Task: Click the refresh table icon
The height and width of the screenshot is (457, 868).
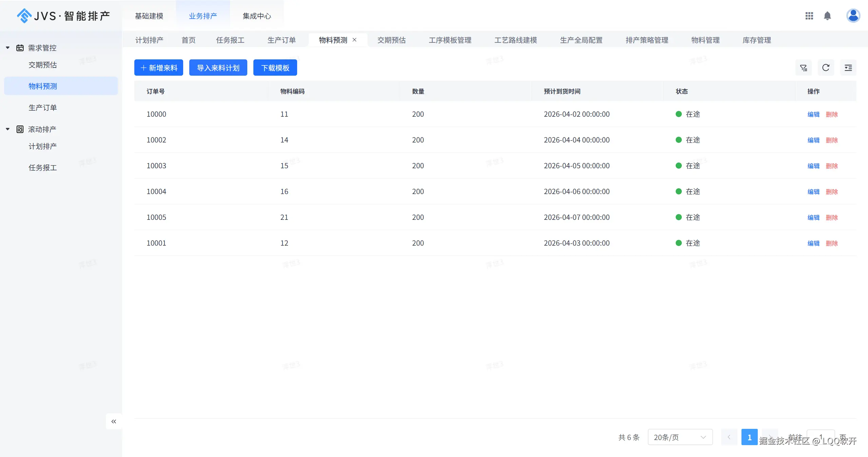Action: 826,68
